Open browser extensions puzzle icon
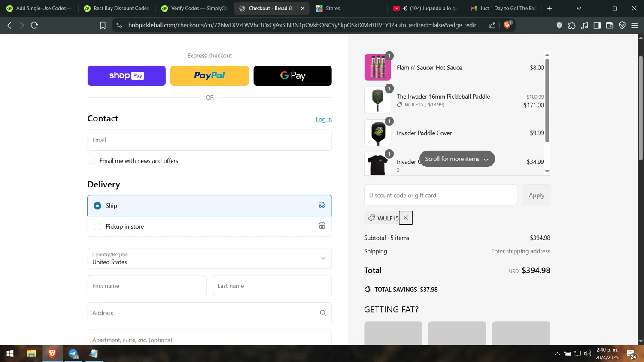The image size is (644, 362). click(x=572, y=25)
